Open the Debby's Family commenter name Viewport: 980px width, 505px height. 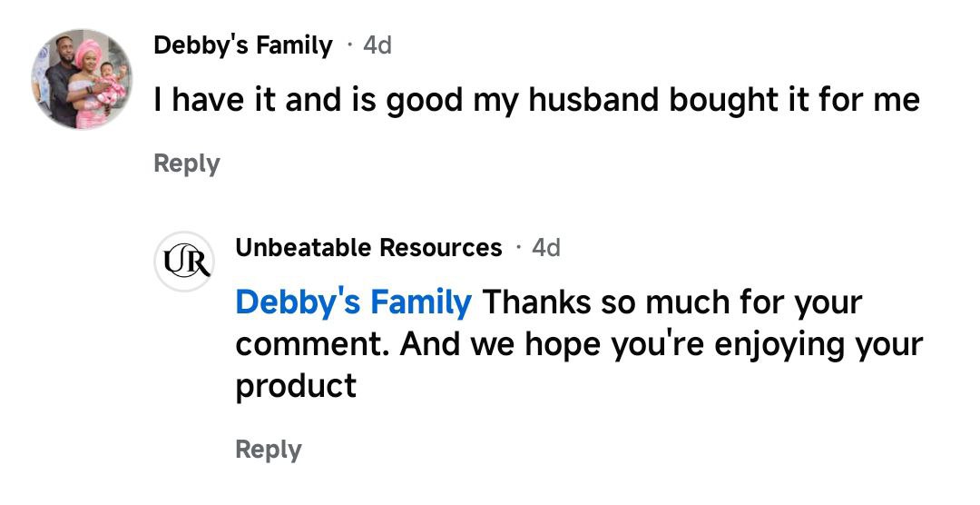[242, 45]
